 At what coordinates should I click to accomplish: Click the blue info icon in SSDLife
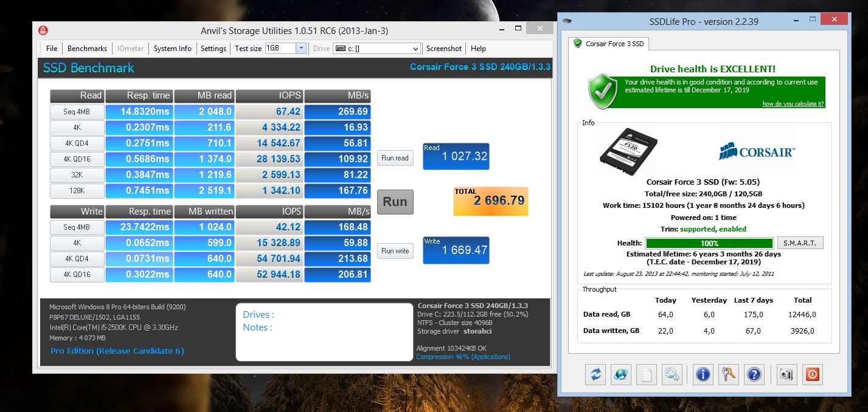click(x=703, y=374)
